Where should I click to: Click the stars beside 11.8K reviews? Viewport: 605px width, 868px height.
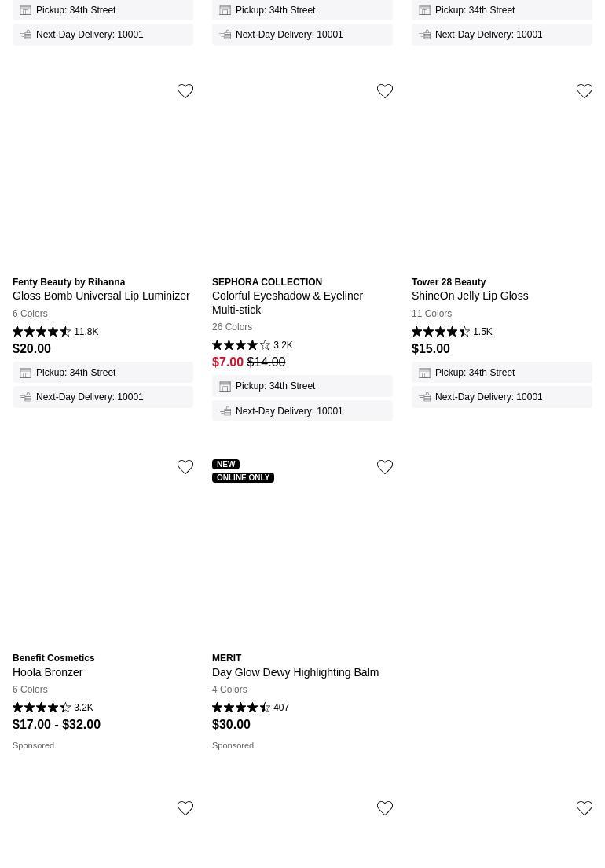(x=42, y=332)
